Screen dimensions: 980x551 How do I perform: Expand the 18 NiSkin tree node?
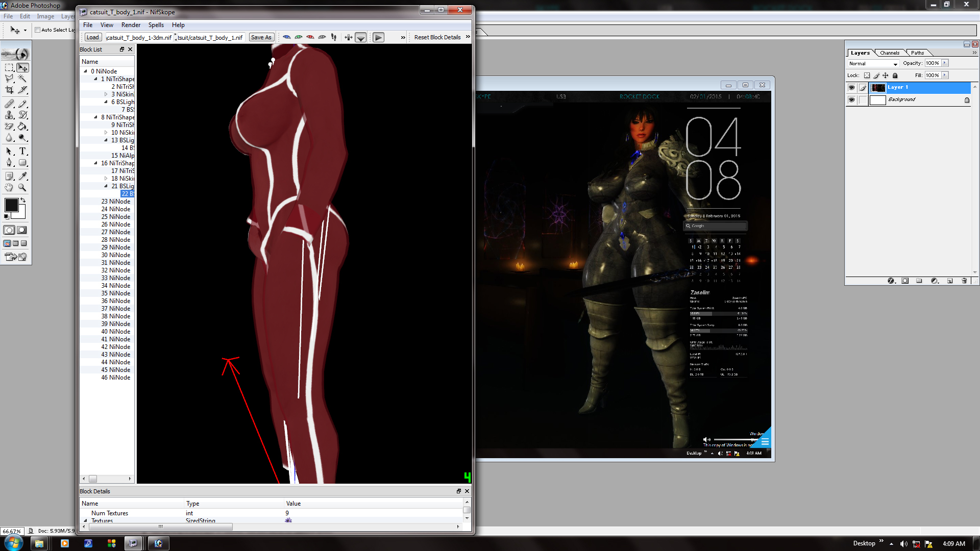(x=106, y=179)
